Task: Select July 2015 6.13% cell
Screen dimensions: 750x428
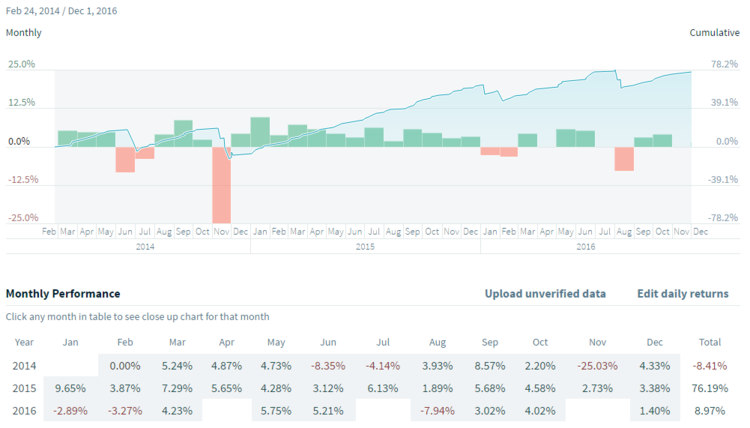Action: [x=383, y=388]
